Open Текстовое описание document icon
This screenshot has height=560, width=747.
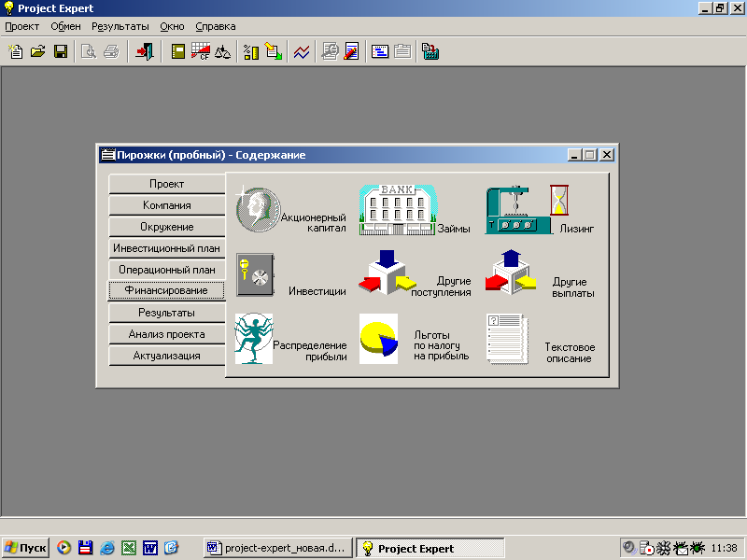(x=508, y=339)
